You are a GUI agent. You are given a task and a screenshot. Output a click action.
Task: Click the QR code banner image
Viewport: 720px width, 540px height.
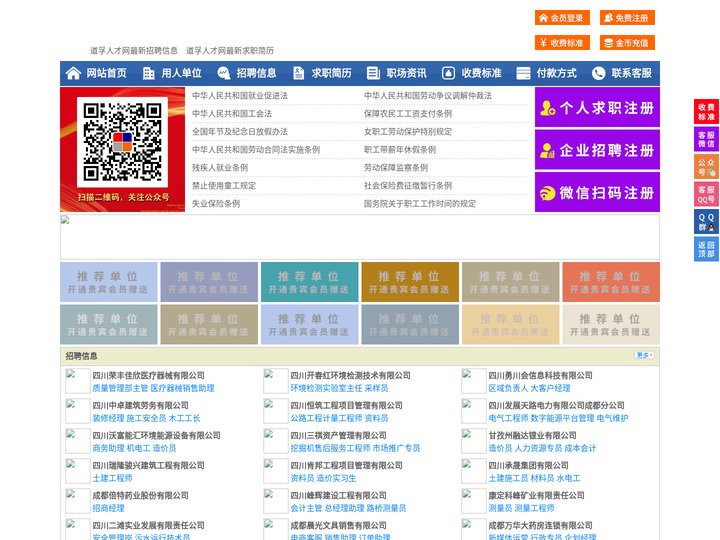(123, 150)
